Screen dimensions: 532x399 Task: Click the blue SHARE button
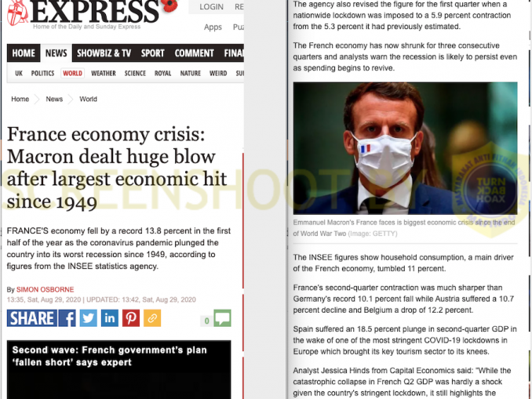click(x=32, y=318)
